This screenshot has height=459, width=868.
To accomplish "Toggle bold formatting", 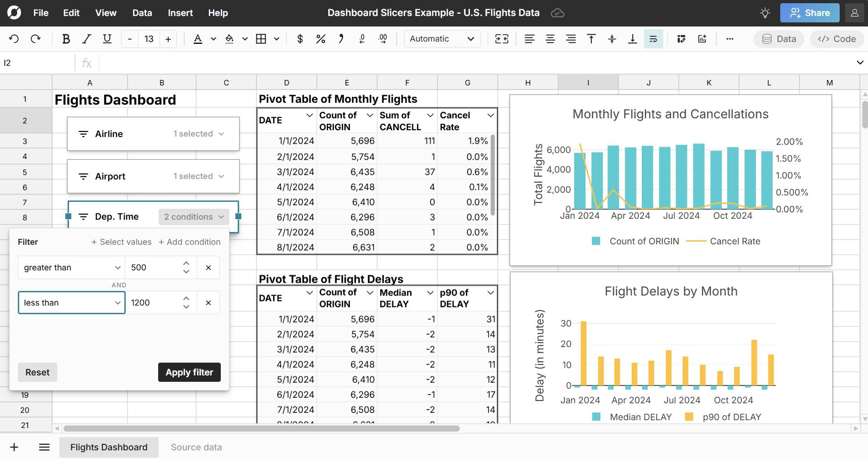I will 66,39.
